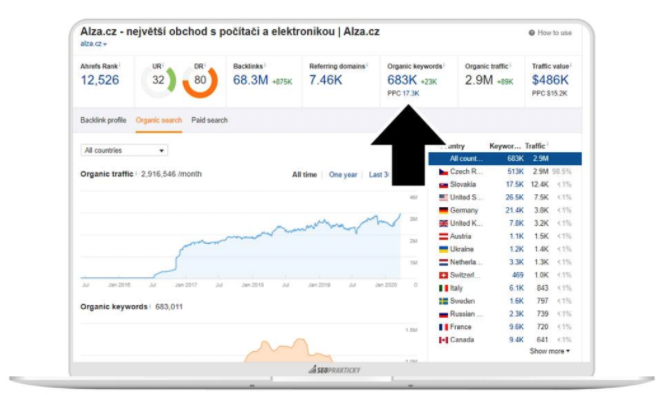Click the Slovakia flag icon
667x395 pixels.
point(443,185)
